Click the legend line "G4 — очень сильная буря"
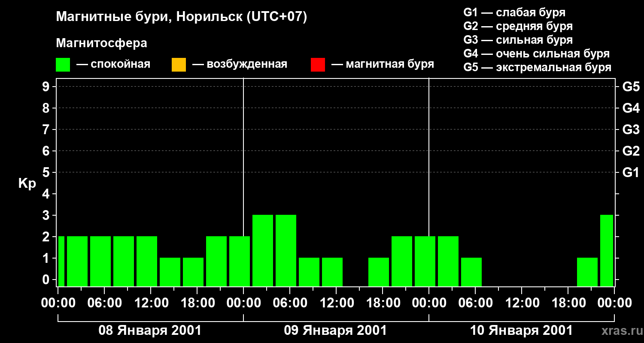This screenshot has height=343, width=644. 537,54
